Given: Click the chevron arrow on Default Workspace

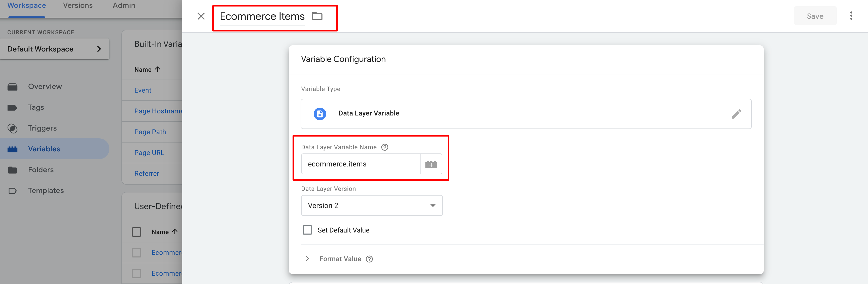Looking at the screenshot, I should click(99, 49).
